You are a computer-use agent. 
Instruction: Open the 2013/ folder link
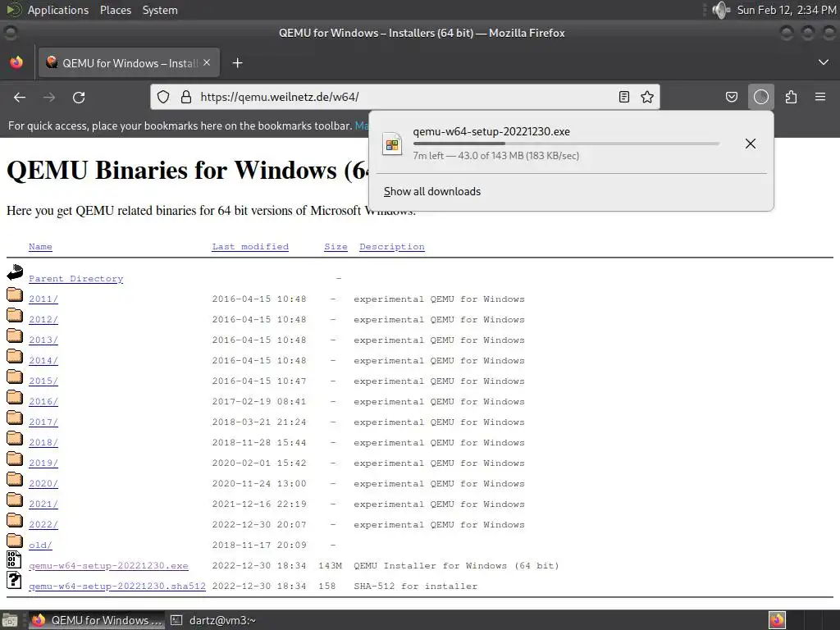point(43,340)
